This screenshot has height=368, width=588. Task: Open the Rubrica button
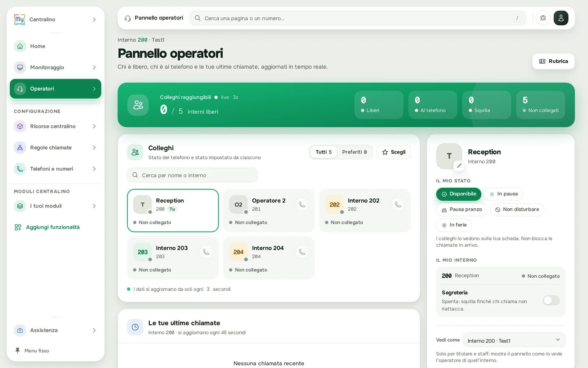(x=553, y=61)
